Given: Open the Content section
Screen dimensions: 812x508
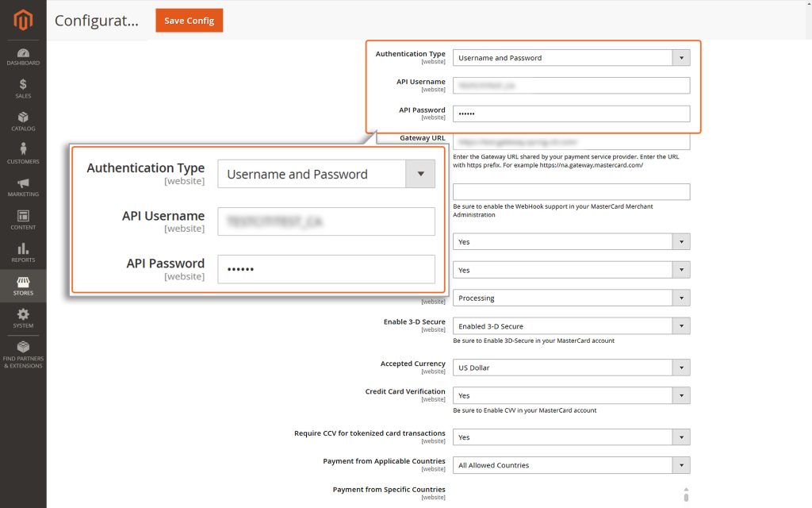Looking at the screenshot, I should click(23, 222).
